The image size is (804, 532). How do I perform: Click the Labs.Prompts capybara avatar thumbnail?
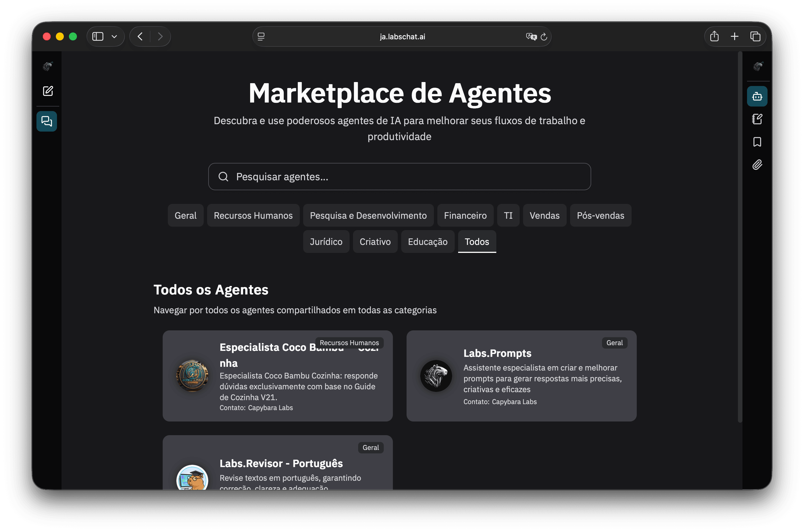click(x=436, y=376)
